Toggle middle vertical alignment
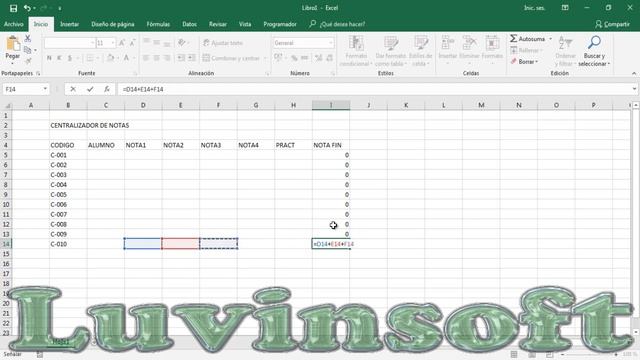The height and width of the screenshot is (360, 640). click(x=156, y=42)
